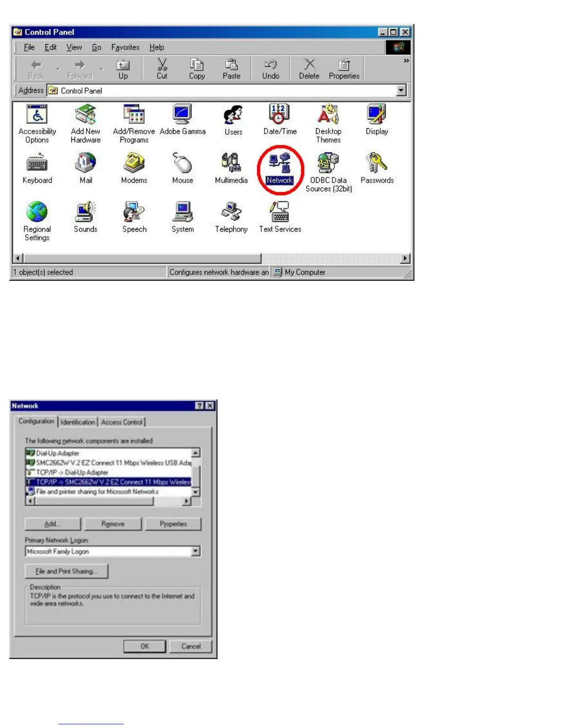Open the Address bar dropdown arrow
Screen dimensions: 563x728
click(x=401, y=91)
